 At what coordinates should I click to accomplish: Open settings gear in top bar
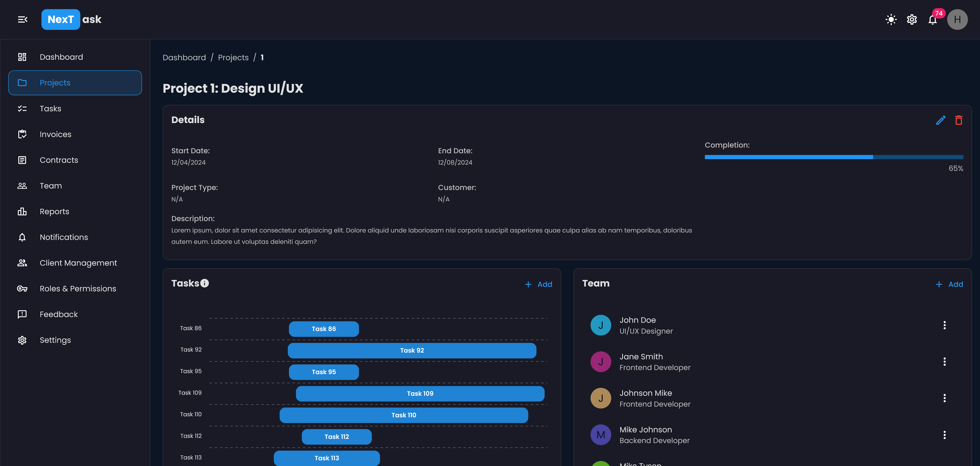pos(912,19)
